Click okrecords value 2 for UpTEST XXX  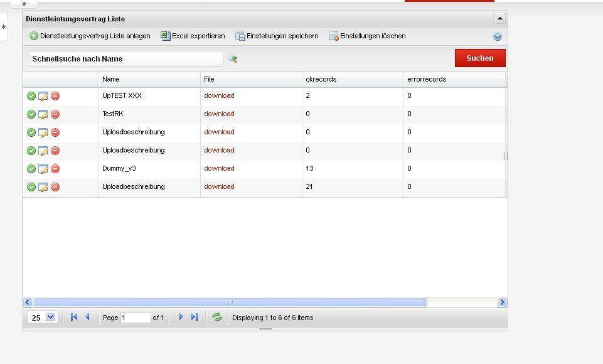coord(307,95)
